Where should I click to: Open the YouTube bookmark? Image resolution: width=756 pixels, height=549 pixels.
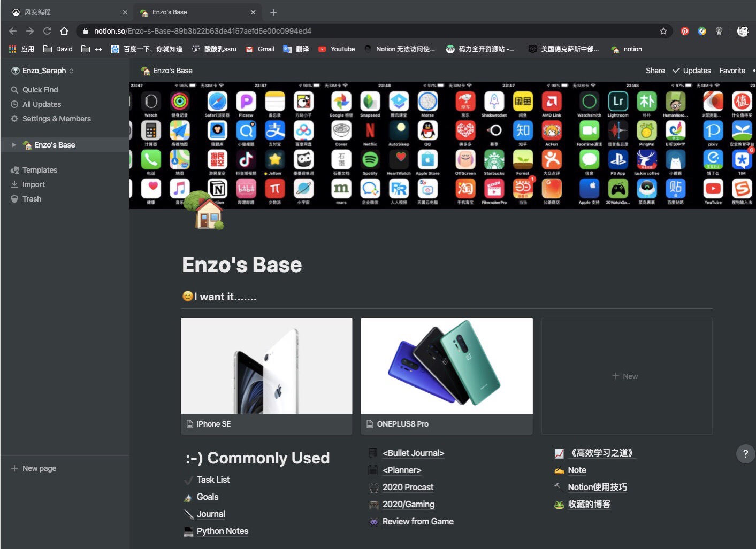point(337,49)
